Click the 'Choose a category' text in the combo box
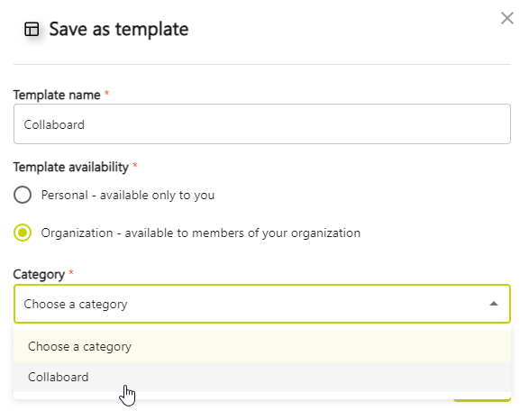 pyautogui.click(x=76, y=305)
